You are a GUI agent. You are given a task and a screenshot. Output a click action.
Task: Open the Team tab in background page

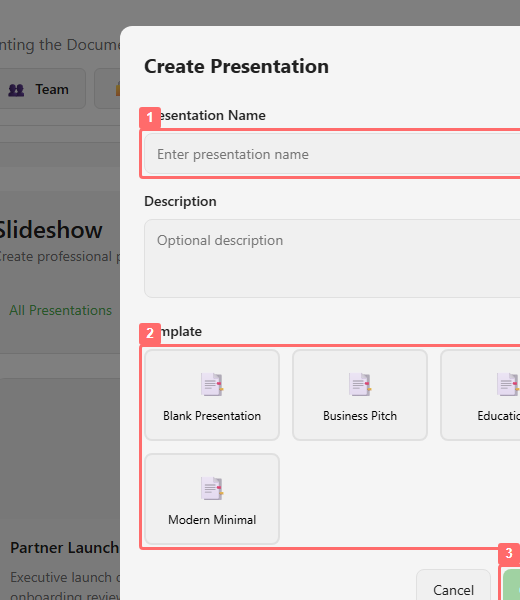(41, 89)
